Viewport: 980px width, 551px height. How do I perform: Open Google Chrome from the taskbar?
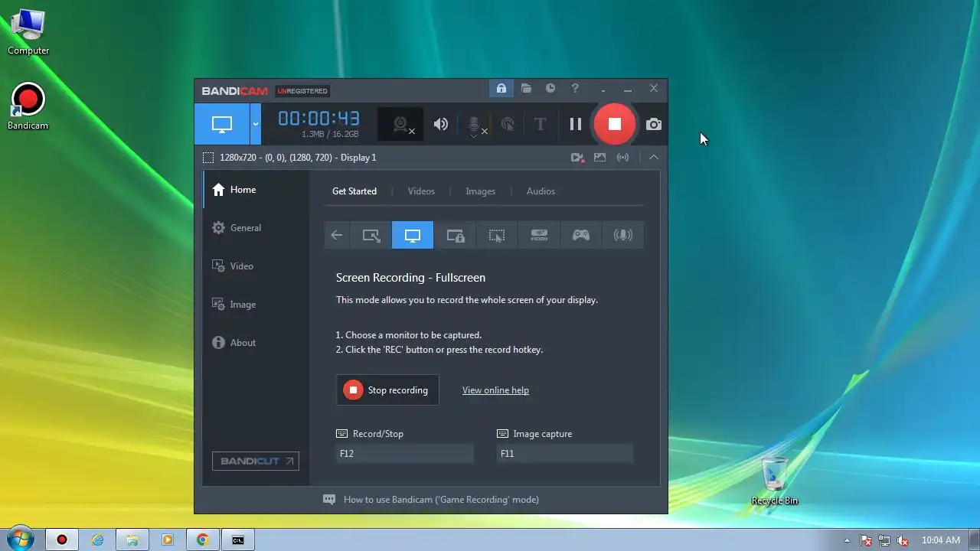pos(203,540)
